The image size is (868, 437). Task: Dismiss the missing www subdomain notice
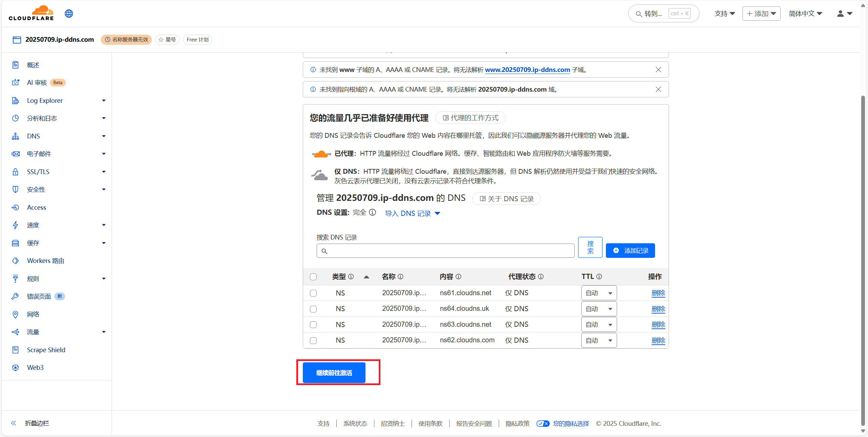[x=658, y=70]
